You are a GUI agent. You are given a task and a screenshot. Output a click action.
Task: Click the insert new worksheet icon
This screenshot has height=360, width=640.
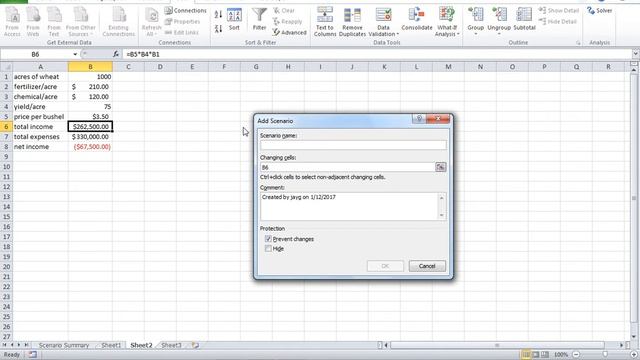(x=196, y=345)
